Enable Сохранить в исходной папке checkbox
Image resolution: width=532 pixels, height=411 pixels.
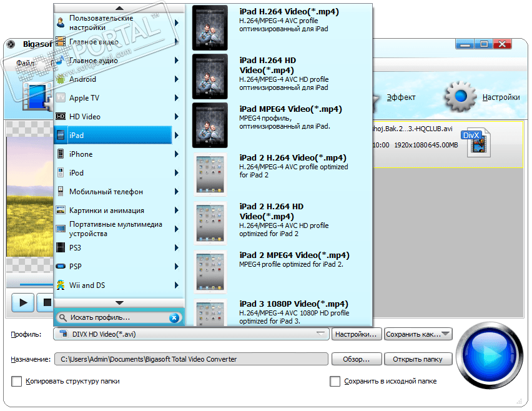pos(335,381)
